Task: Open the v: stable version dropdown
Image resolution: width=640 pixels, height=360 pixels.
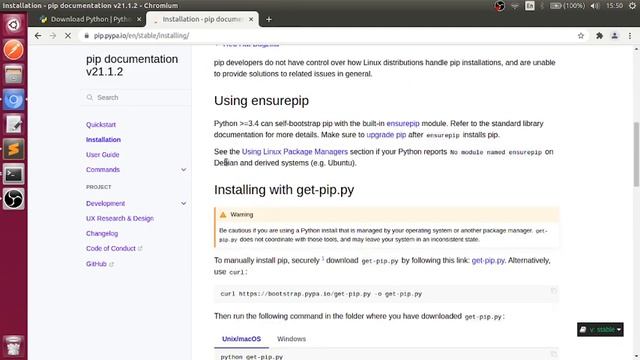Action: click(600, 329)
